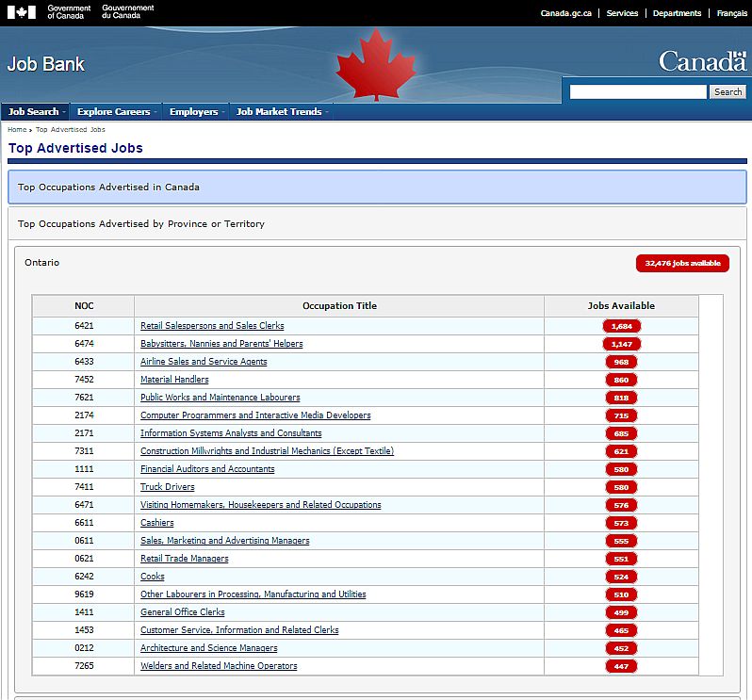Click the 621 jobs badge
The height and width of the screenshot is (700, 752).
[622, 451]
